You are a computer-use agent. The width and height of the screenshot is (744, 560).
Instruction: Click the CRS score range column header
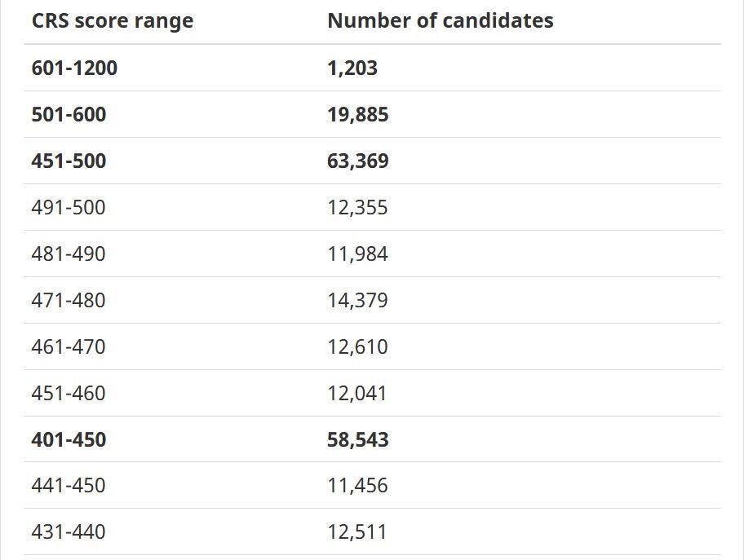(113, 21)
